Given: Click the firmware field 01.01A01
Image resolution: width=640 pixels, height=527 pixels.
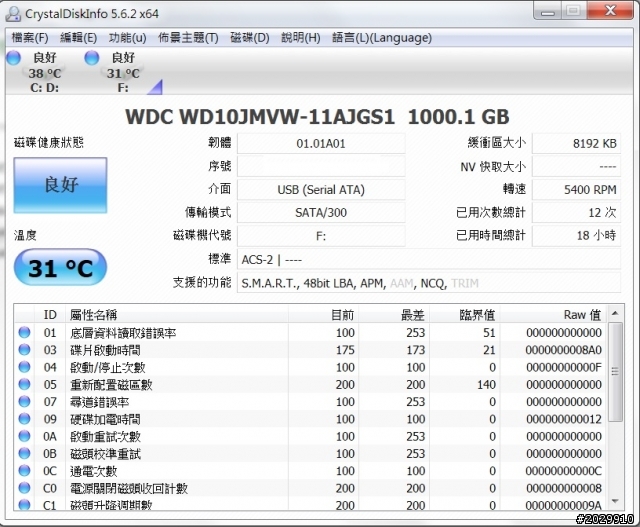Looking at the screenshot, I should (x=321, y=144).
